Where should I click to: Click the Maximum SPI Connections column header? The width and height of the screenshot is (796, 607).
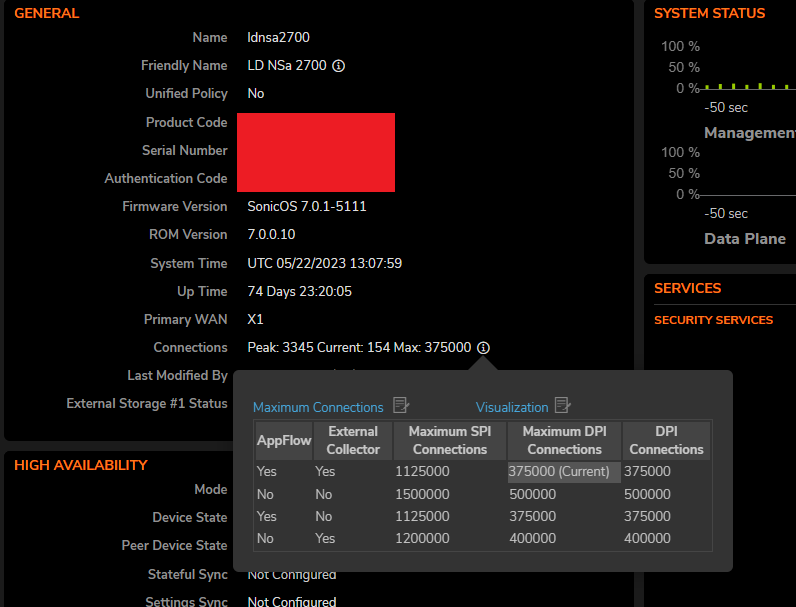coord(449,440)
